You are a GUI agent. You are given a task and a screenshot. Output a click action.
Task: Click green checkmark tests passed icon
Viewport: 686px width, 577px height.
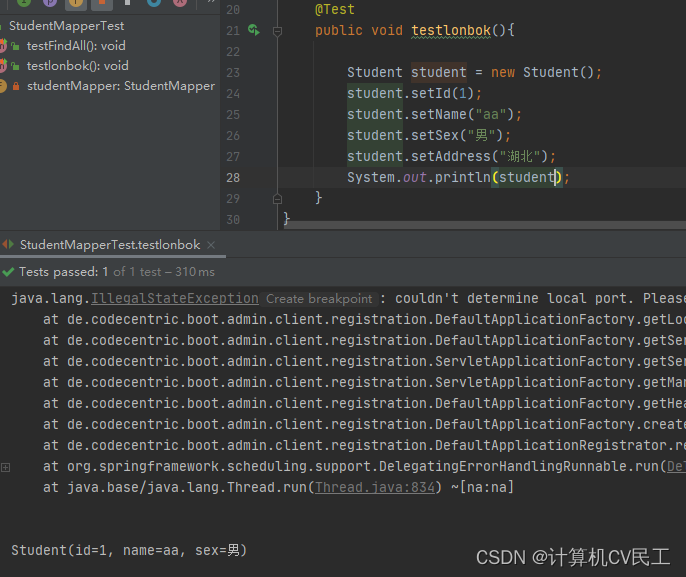[x=8, y=272]
